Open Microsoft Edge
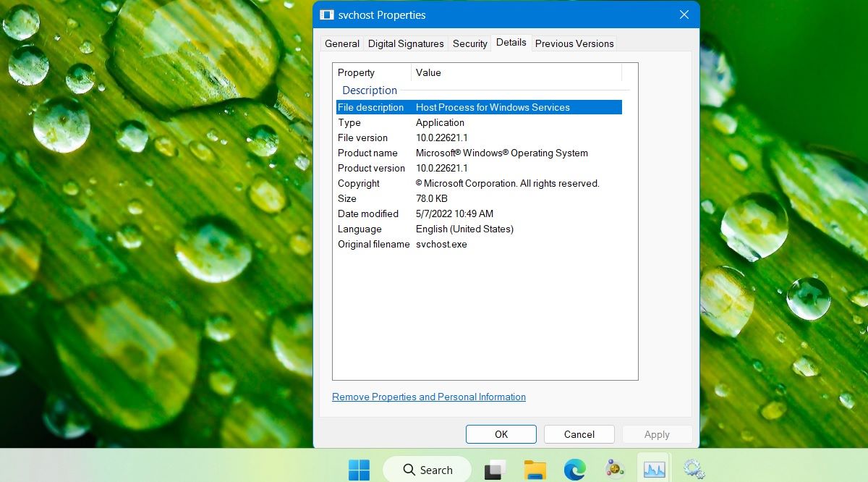Image resolution: width=868 pixels, height=482 pixels. (x=574, y=470)
